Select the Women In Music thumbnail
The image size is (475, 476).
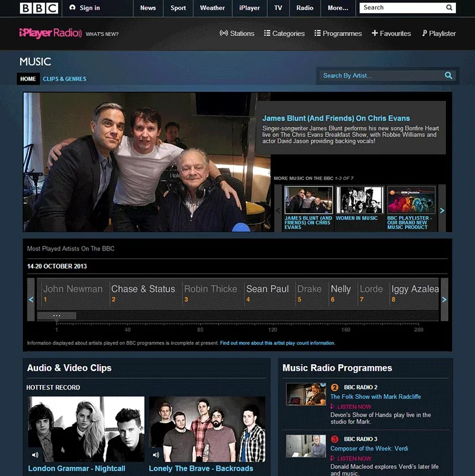tap(360, 200)
